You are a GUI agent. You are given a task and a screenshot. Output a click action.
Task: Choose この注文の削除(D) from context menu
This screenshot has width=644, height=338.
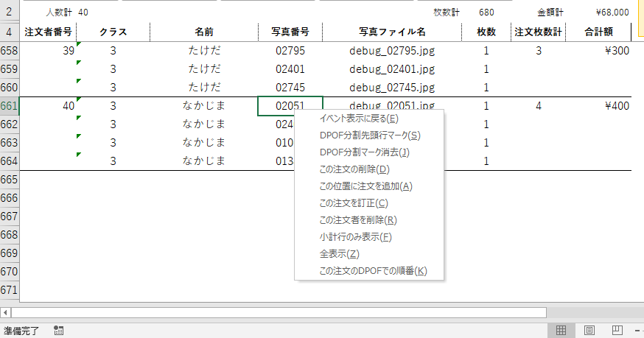369,169
